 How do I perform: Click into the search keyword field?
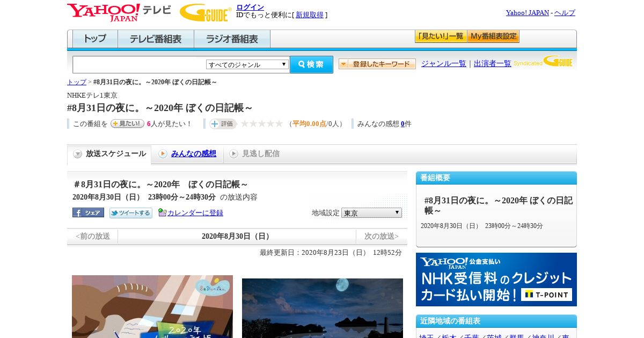tap(139, 64)
